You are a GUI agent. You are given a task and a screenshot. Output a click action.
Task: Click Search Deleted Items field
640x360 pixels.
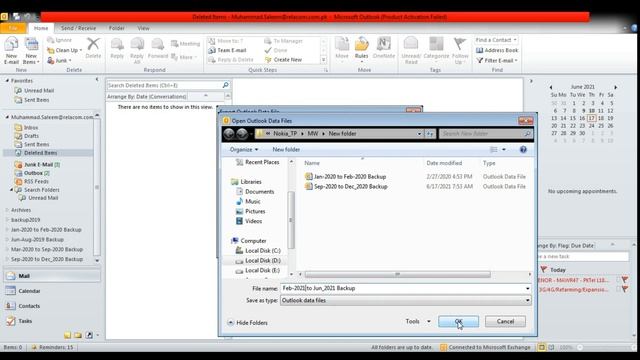tap(164, 85)
